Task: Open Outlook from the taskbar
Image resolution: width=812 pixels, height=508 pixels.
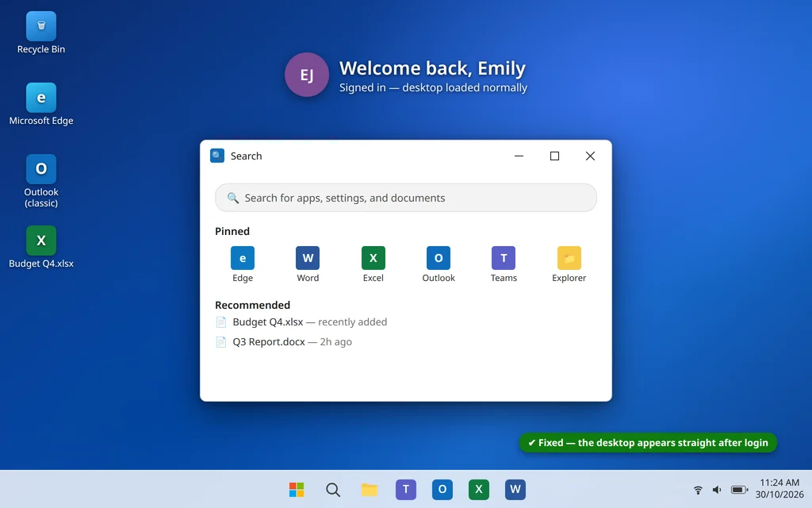Action: (x=442, y=489)
